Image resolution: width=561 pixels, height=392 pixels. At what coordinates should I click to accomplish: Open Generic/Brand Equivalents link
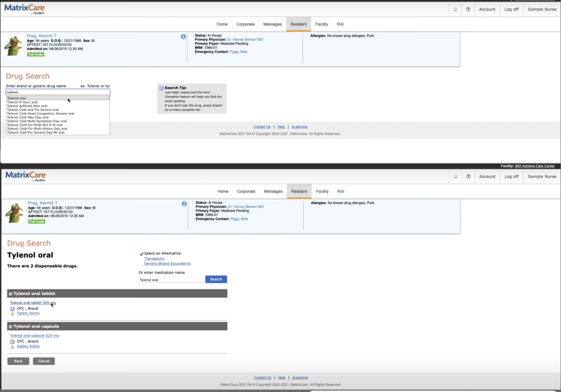[167, 263]
